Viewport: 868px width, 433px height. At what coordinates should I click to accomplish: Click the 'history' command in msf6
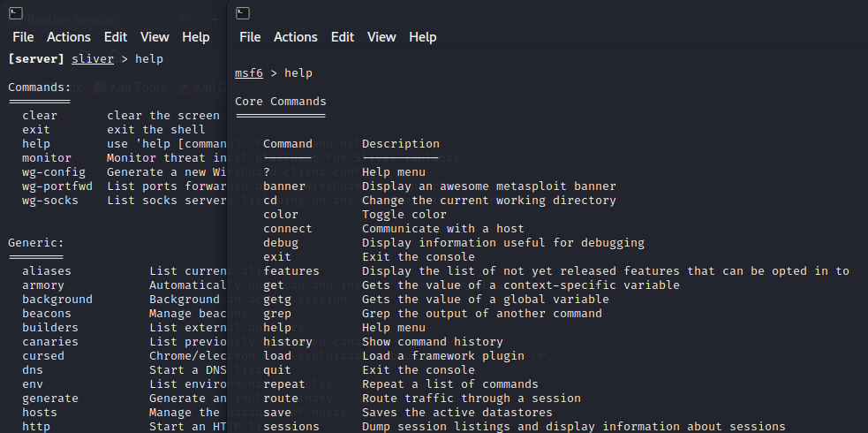click(x=288, y=342)
